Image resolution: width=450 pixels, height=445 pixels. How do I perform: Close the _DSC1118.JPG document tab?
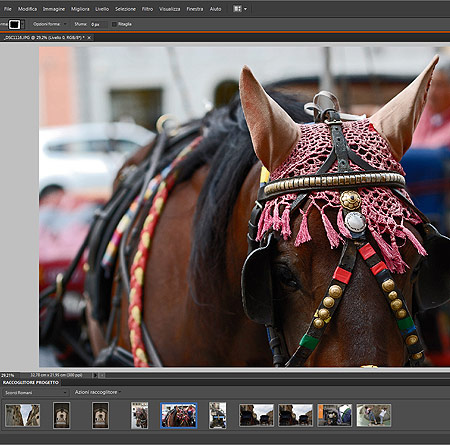tap(89, 38)
